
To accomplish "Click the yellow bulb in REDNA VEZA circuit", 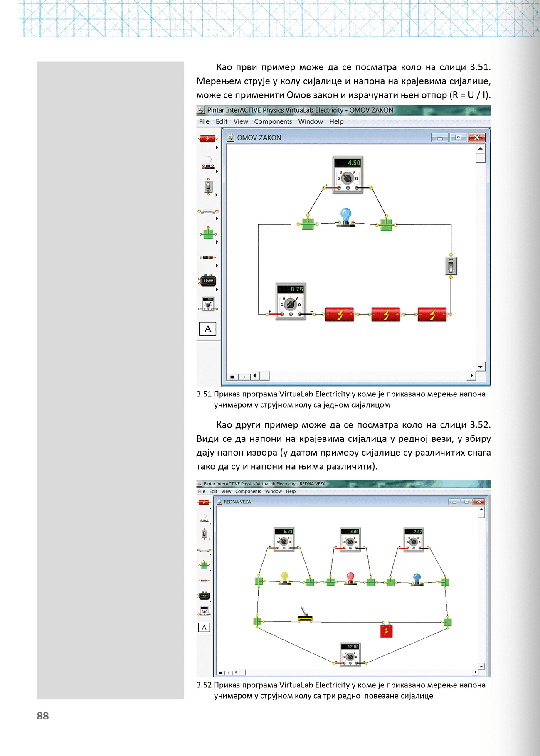I will (285, 578).
